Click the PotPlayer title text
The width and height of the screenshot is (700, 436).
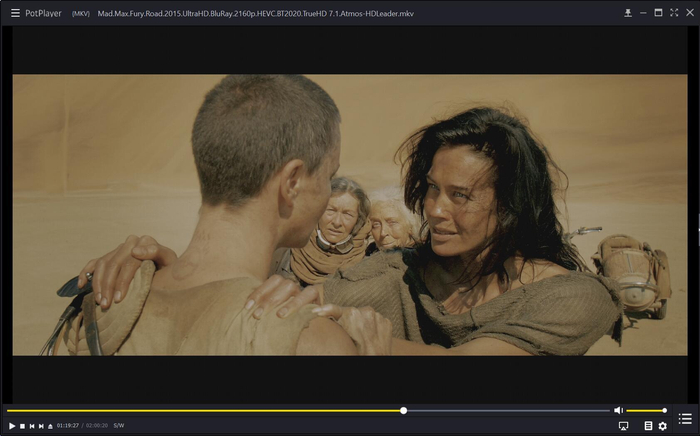[x=43, y=13]
